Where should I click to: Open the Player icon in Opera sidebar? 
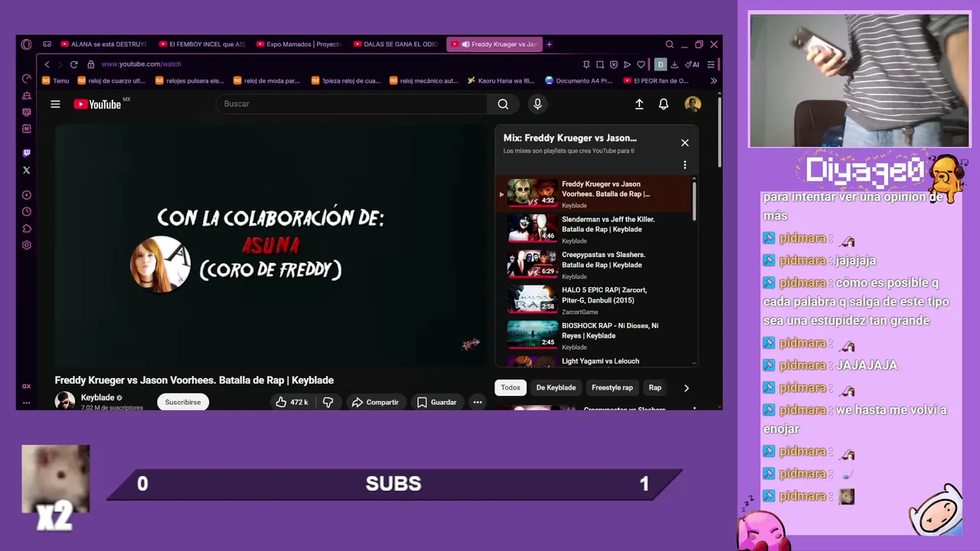tap(27, 195)
